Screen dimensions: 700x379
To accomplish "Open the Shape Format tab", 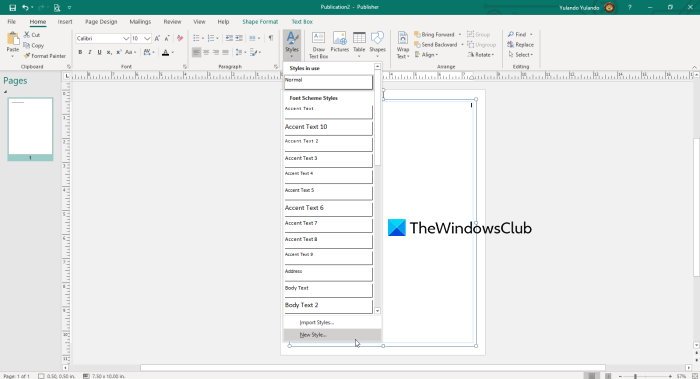I will 260,21.
